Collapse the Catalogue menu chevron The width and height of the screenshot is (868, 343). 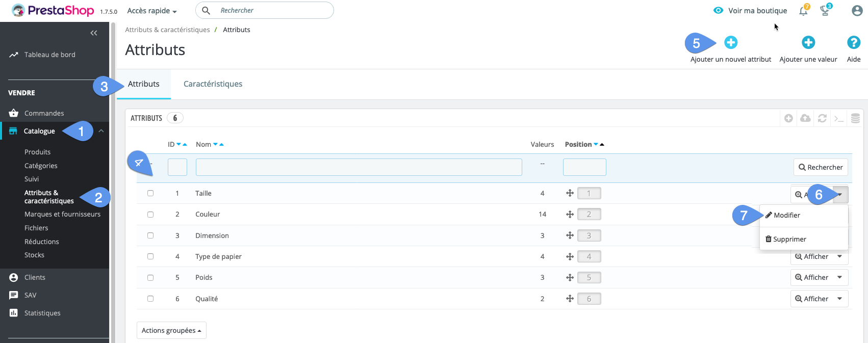click(x=101, y=131)
